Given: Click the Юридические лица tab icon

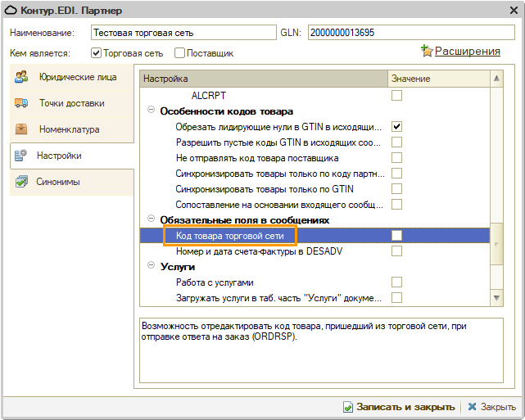Looking at the screenshot, I should point(22,78).
